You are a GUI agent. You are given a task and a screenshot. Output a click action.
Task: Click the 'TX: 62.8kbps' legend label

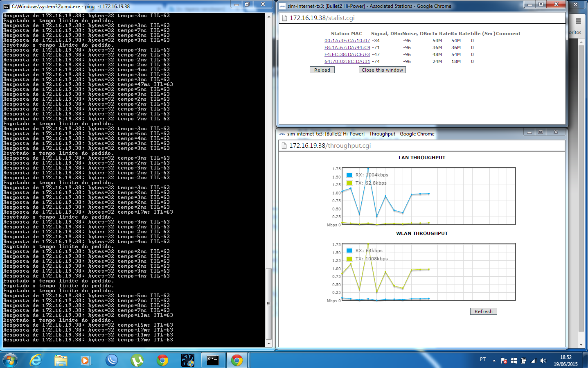(x=371, y=183)
